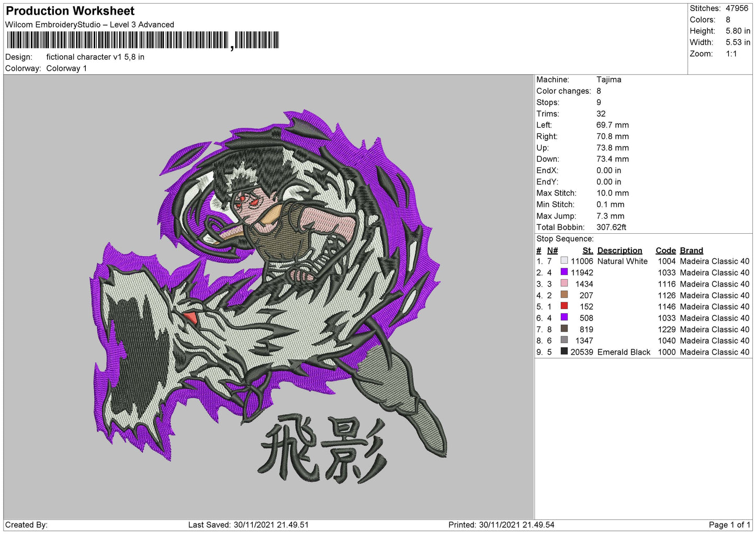Viewport: 756px width, 534px height.
Task: Click the stitch count '11942' in row 2
Action: coord(582,273)
